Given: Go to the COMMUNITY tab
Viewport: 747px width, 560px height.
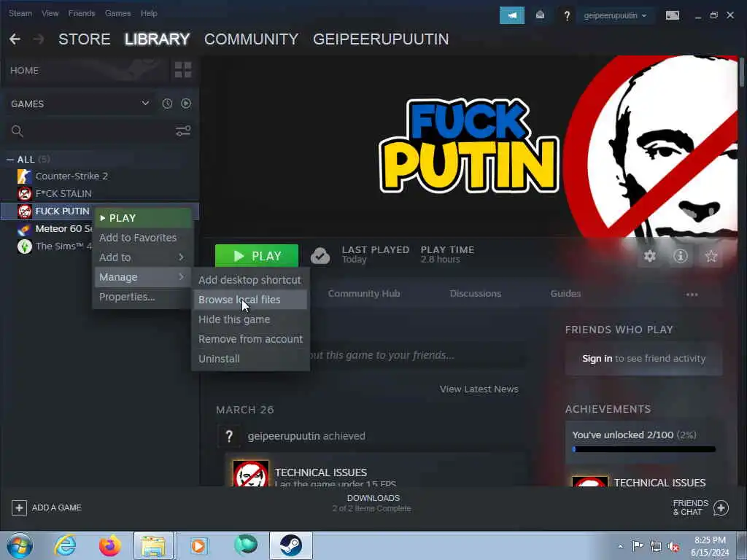Looking at the screenshot, I should click(x=251, y=39).
